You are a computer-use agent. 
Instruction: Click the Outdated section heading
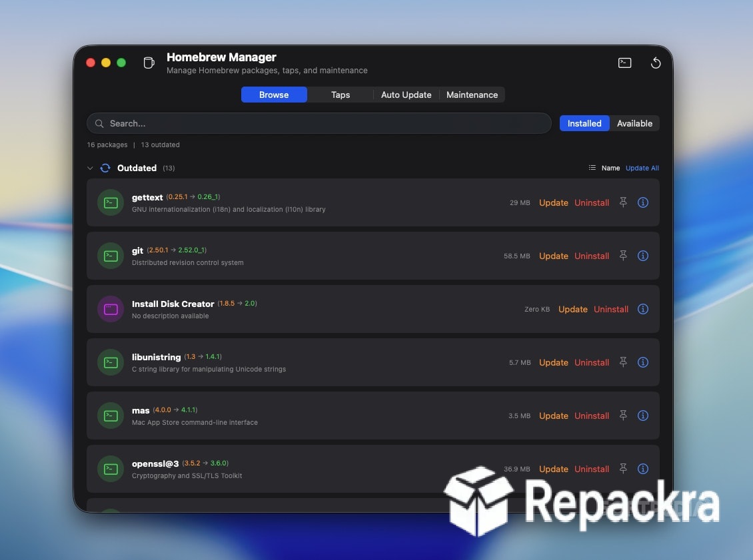[137, 168]
